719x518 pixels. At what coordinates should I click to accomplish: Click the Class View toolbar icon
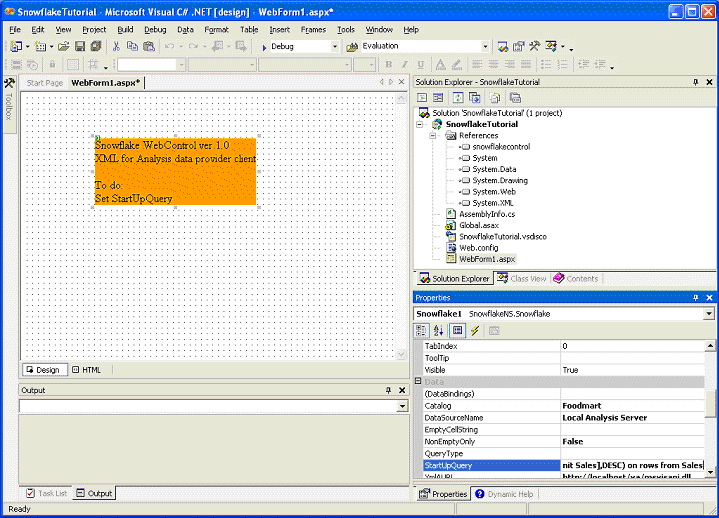point(551,46)
